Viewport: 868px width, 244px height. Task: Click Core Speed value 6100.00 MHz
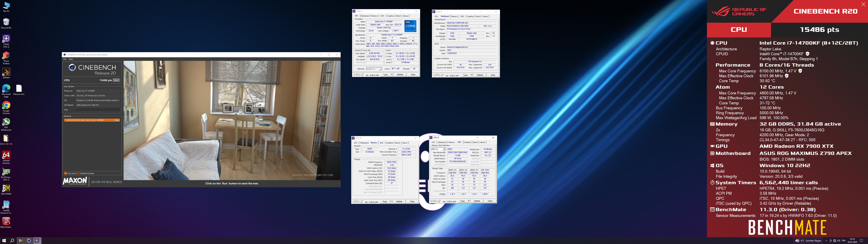tap(374, 53)
